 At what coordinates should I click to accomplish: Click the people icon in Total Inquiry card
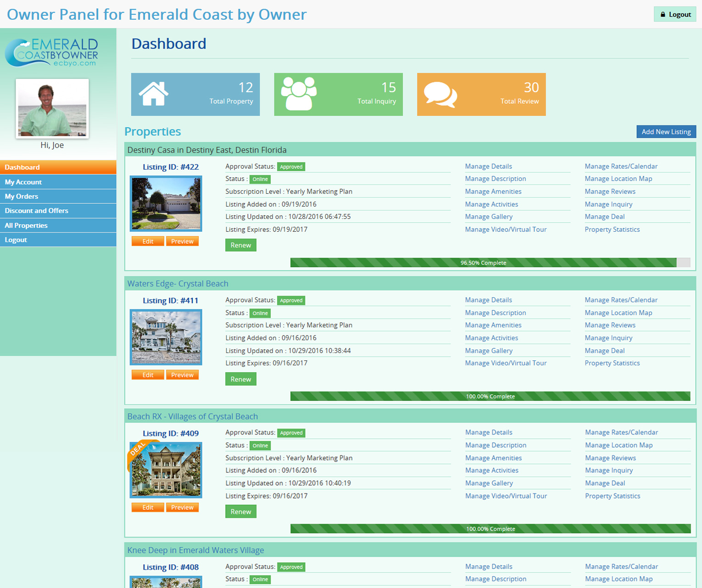pyautogui.click(x=299, y=94)
